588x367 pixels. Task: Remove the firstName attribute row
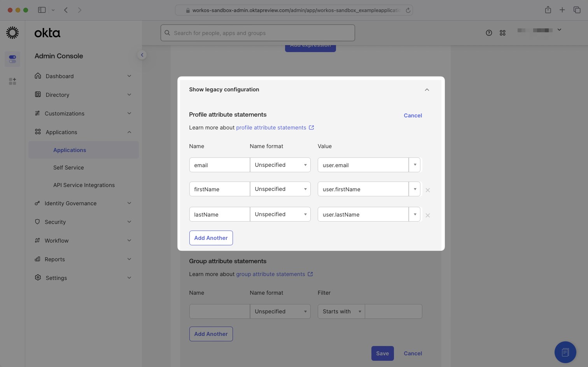point(428,190)
